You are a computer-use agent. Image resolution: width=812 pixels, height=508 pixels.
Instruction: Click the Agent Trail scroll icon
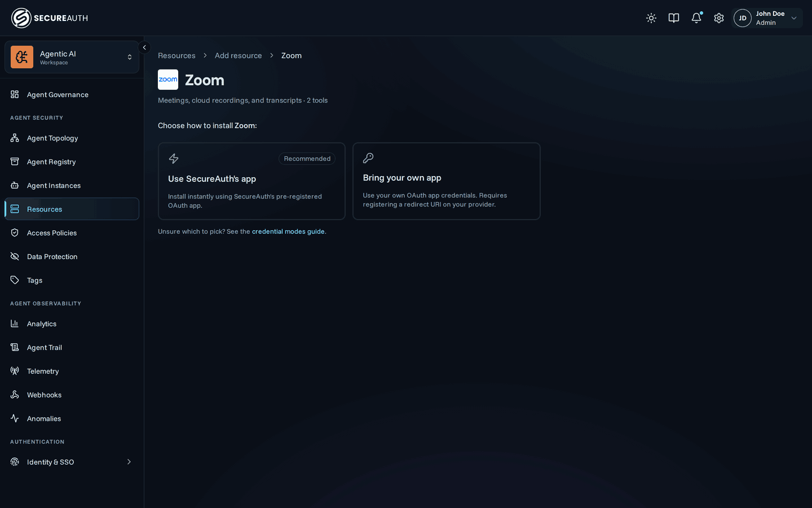[15, 347]
